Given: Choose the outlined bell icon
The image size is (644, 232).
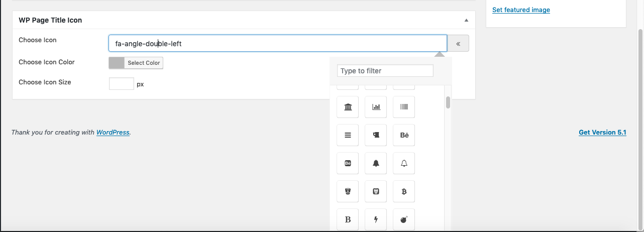Looking at the screenshot, I should pos(404,163).
